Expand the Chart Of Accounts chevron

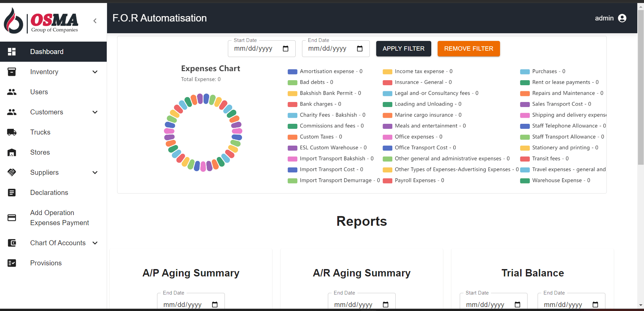95,243
